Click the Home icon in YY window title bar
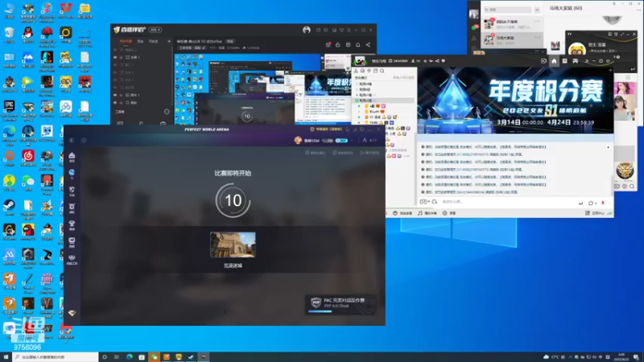Image resolution: width=644 pixels, height=362 pixels. tap(554, 61)
